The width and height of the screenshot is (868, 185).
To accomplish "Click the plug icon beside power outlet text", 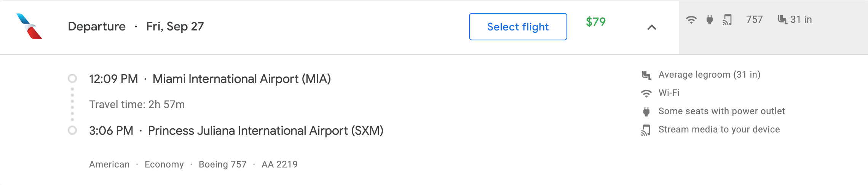I will click(646, 112).
